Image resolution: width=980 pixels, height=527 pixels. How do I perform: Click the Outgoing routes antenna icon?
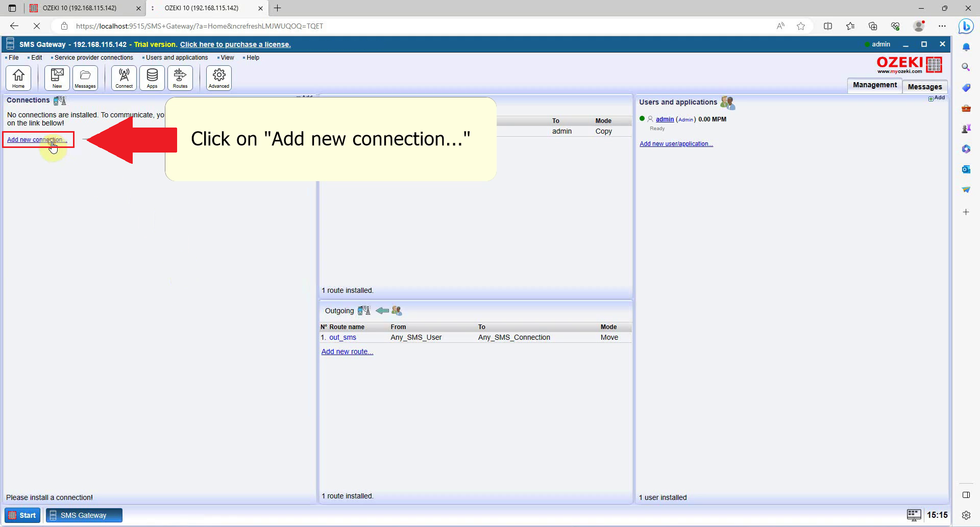click(364, 311)
